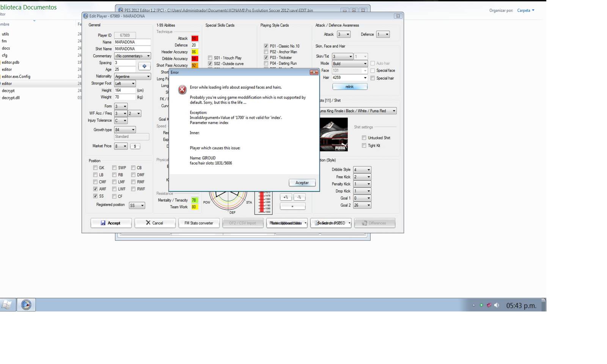This screenshot has width=607, height=364.
Task: Click the taskbar clock 05:43 p.m.
Action: [x=521, y=305]
